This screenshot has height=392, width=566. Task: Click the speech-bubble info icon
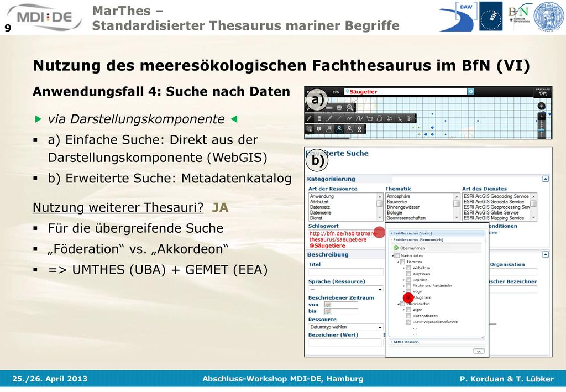[x=319, y=129]
